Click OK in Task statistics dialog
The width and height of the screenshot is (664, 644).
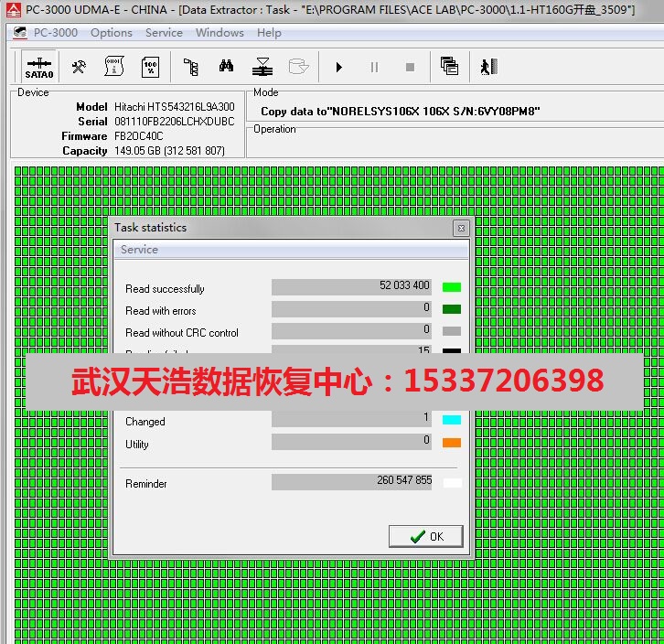point(425,536)
